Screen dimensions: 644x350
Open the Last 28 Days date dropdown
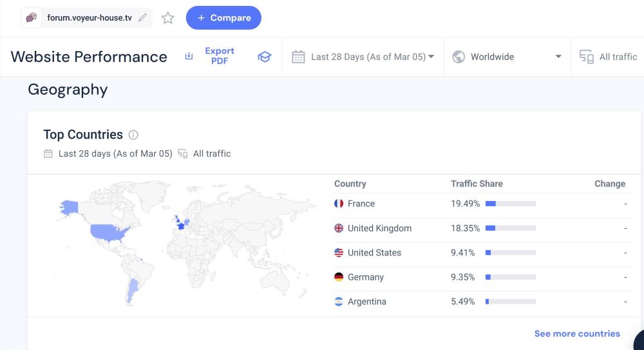tap(363, 57)
